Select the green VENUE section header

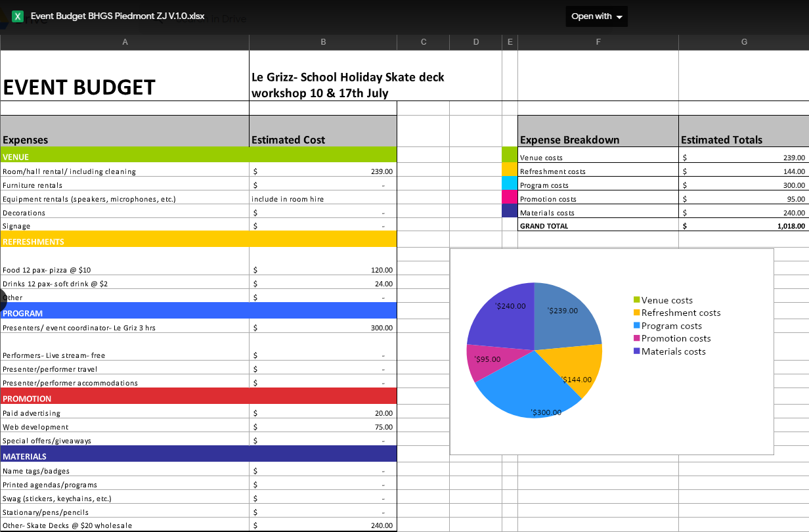(x=198, y=157)
